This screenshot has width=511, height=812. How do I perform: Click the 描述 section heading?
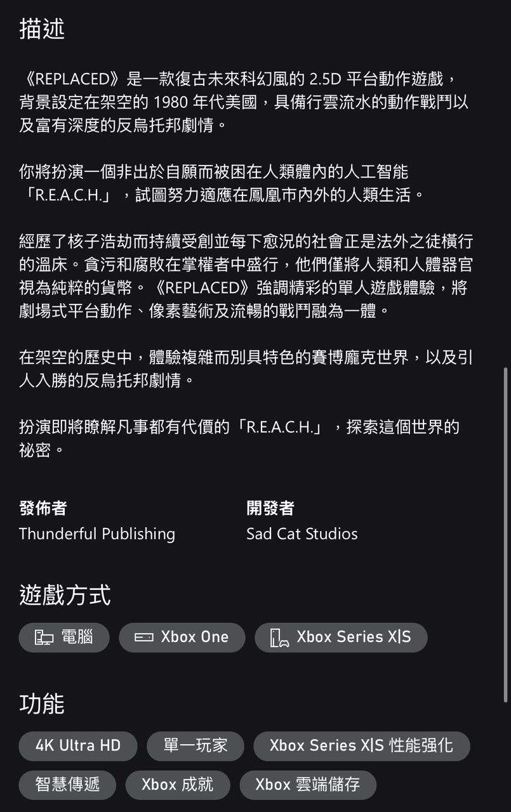[42, 29]
